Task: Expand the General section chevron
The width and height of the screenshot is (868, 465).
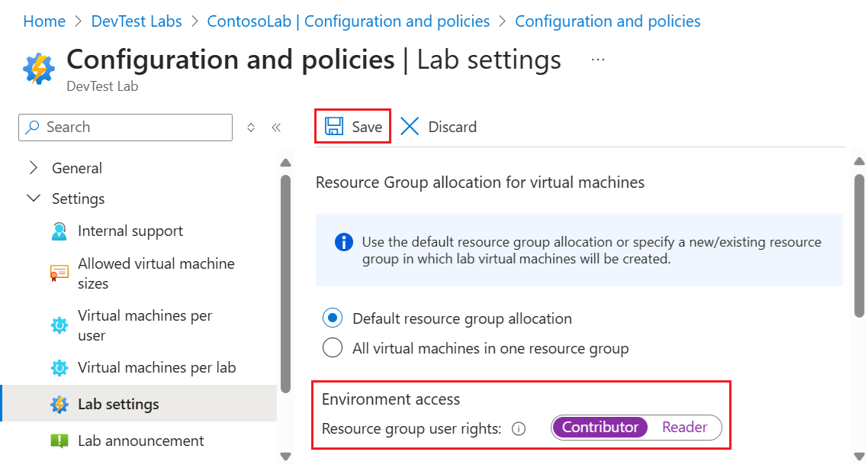Action: click(x=34, y=168)
